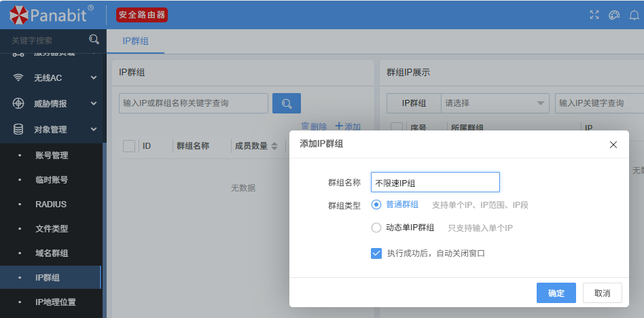Click the sidebar keyword search magnifier icon
This screenshot has width=644, height=318.
(x=94, y=39)
